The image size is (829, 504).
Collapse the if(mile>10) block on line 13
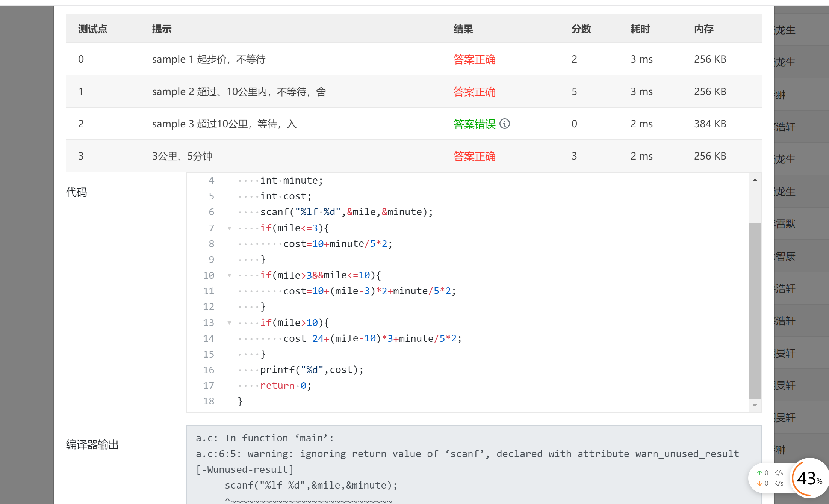tap(229, 323)
